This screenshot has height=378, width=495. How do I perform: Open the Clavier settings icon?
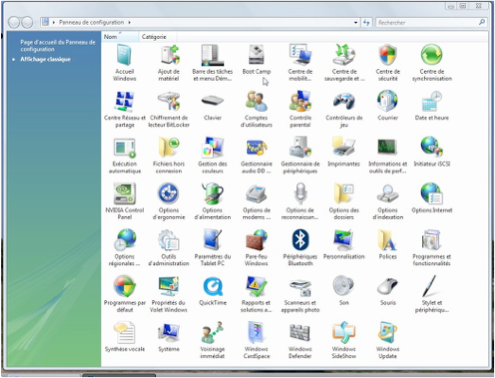pyautogui.click(x=212, y=106)
